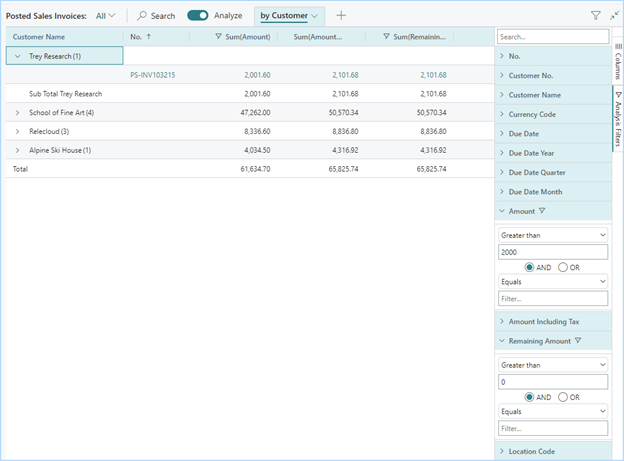Select OR radio for Remaining Amount filter
The image size is (624, 461).
[x=563, y=397]
